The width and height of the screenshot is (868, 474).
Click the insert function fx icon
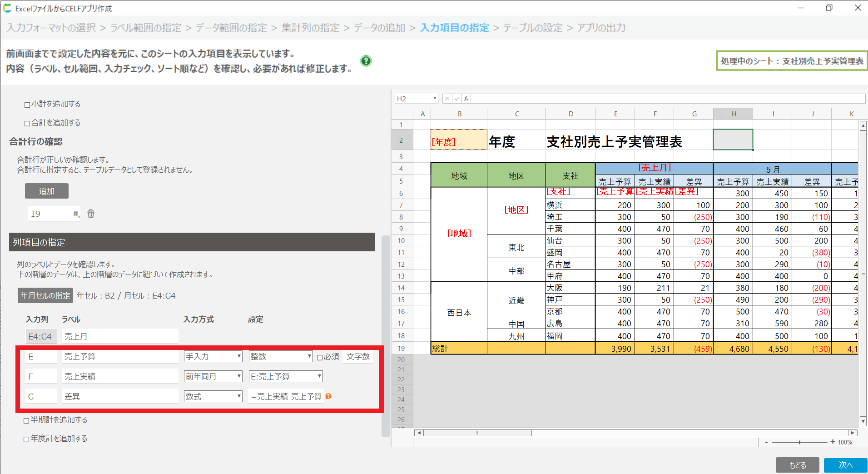tap(466, 99)
